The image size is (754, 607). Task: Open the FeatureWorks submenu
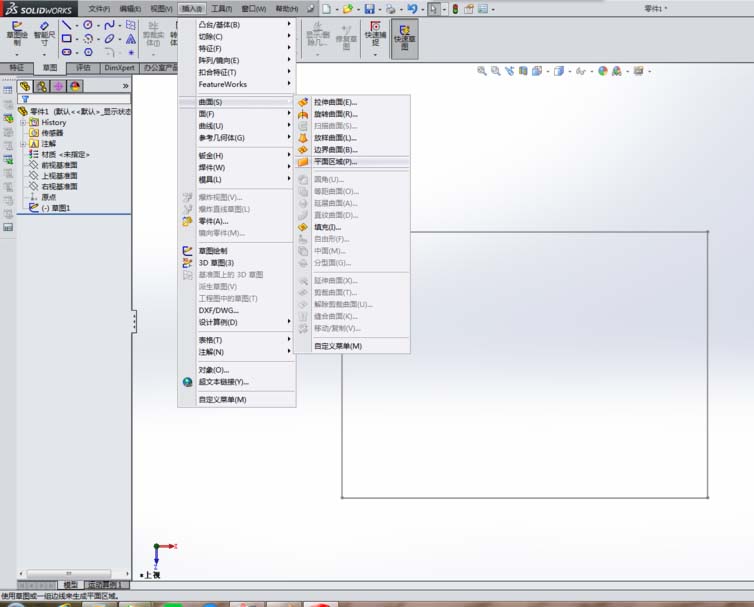(237, 84)
